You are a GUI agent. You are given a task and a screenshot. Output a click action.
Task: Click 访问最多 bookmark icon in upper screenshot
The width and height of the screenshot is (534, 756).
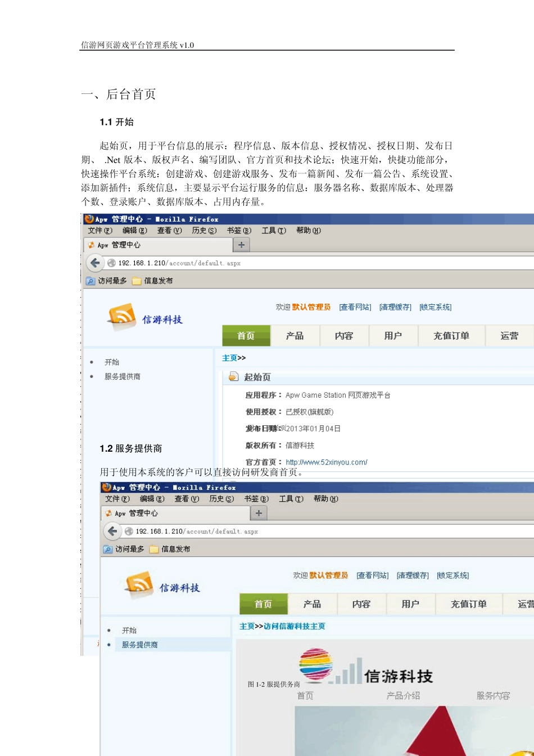click(90, 281)
